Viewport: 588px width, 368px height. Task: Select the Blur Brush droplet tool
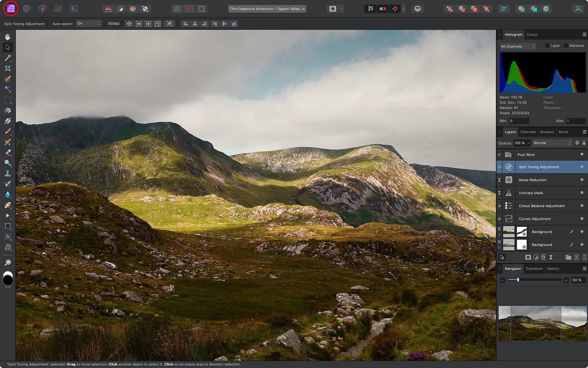pos(8,194)
